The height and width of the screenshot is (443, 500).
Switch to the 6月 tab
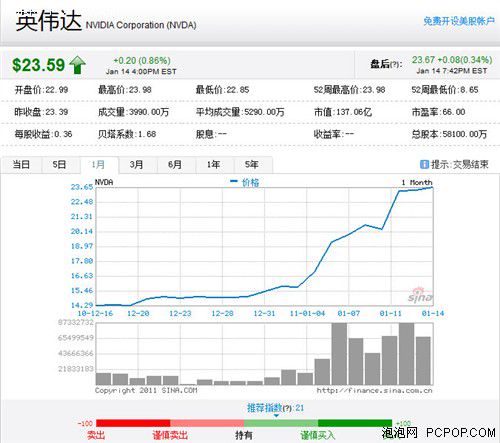coord(175,165)
